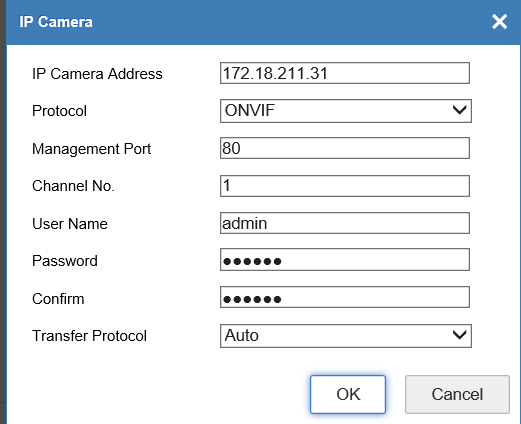521x424 pixels.
Task: Click the Protocol dropdown arrow
Action: pyautogui.click(x=459, y=110)
